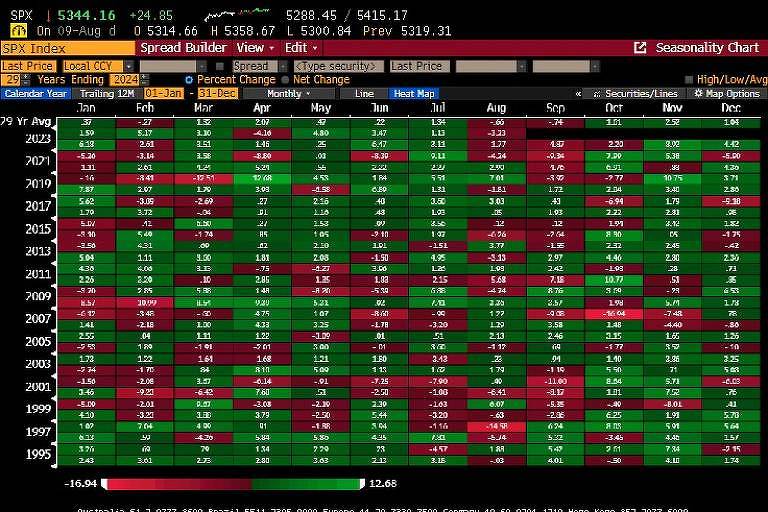This screenshot has width=768, height=512.
Task: Enable the High/Low/Avg checkbox
Action: point(689,79)
